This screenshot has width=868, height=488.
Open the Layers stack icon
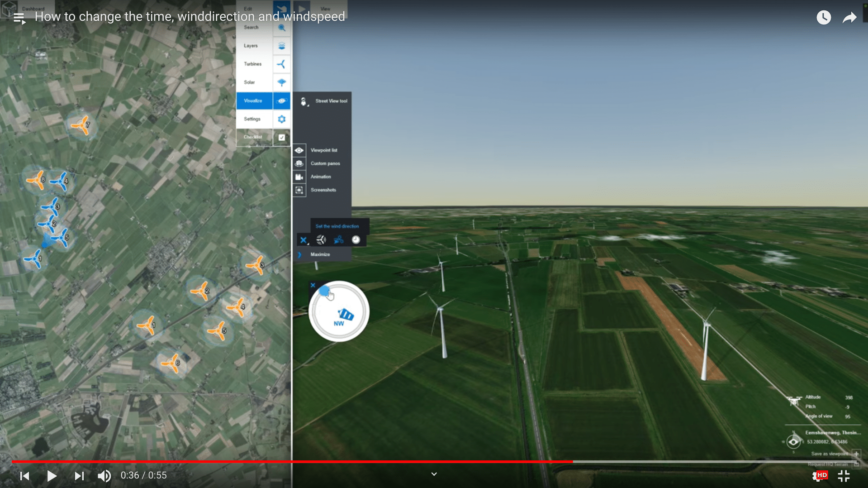click(x=281, y=46)
